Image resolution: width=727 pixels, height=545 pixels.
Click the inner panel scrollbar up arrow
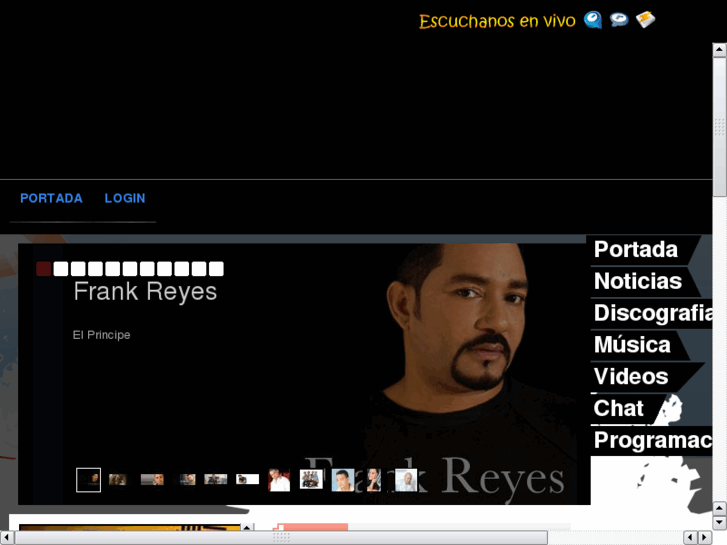point(247,527)
